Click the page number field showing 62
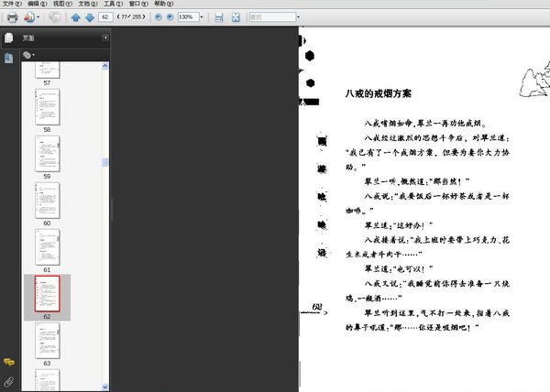 click(x=105, y=16)
